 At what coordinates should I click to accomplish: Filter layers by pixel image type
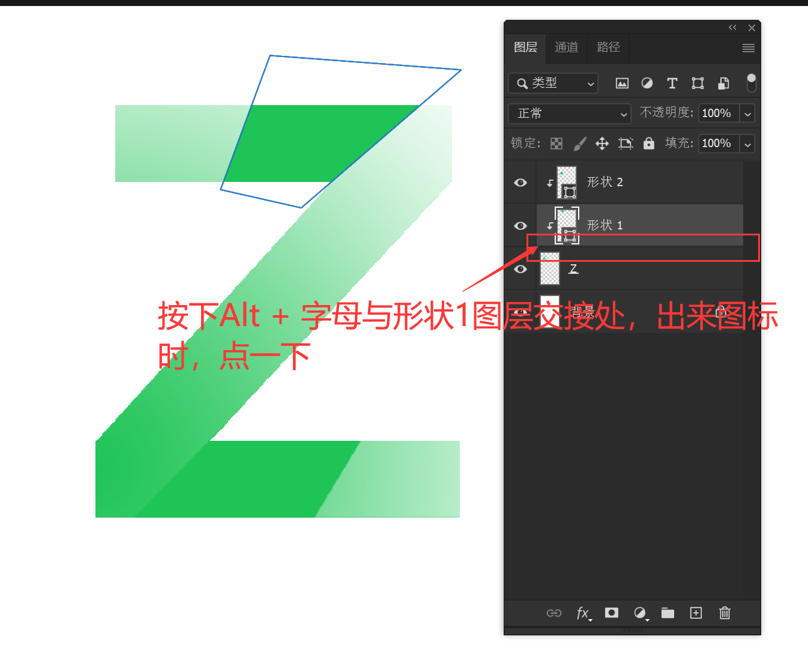click(x=622, y=83)
